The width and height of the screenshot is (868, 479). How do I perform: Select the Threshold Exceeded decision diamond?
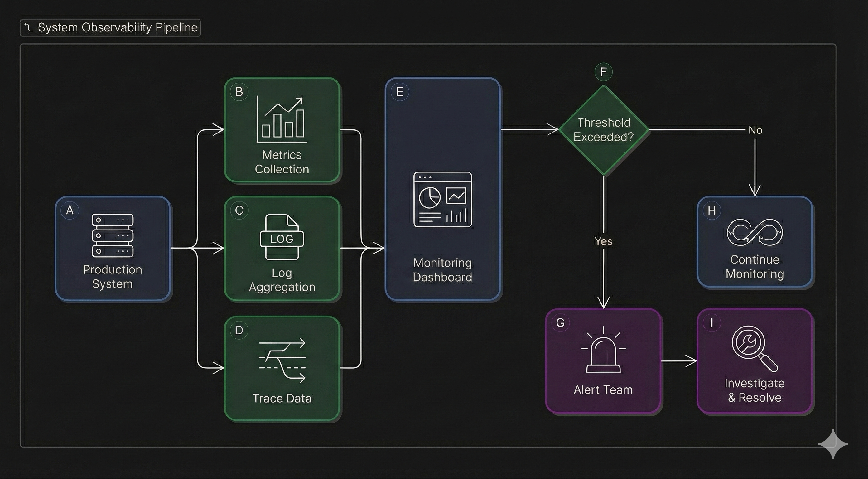pos(603,130)
